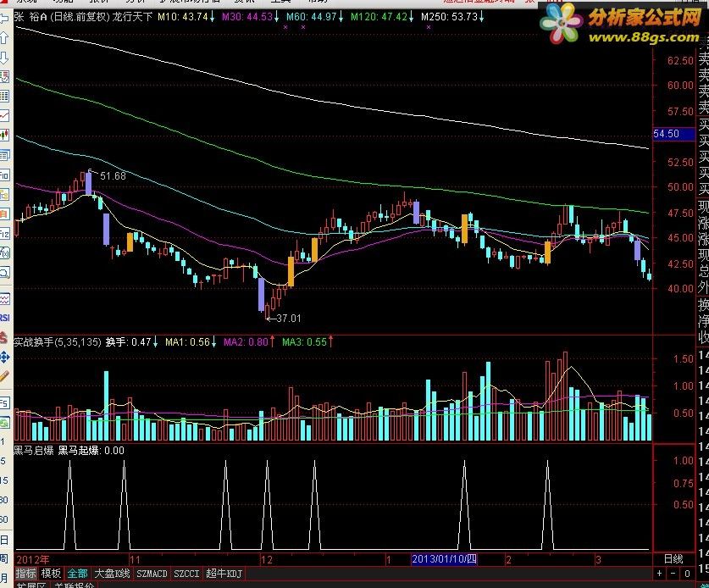Select the pencil drawing tool

(4, 376)
